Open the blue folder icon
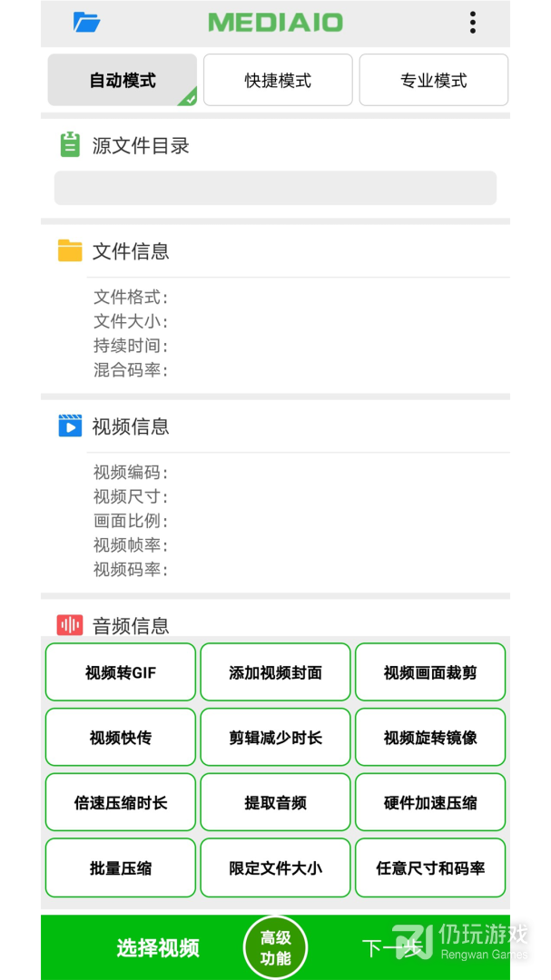 coord(86,22)
